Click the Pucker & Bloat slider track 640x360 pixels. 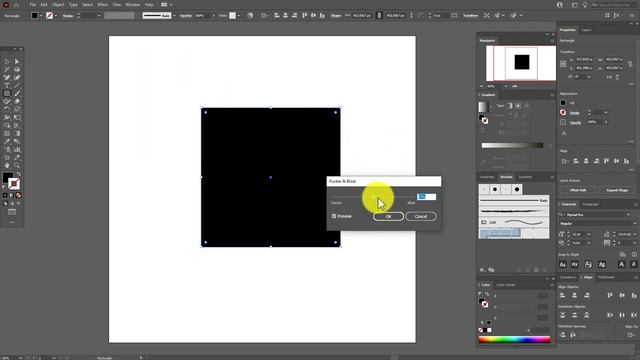pos(373,197)
